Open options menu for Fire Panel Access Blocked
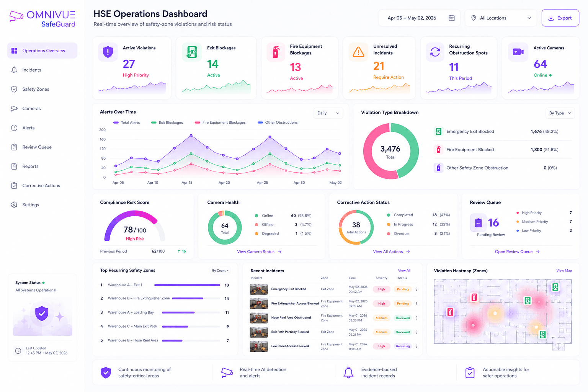The height and width of the screenshot is (392, 588). click(416, 346)
